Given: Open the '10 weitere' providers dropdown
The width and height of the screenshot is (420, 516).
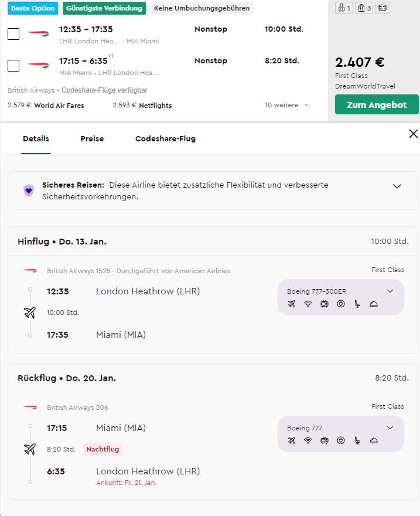Looking at the screenshot, I should coord(286,105).
